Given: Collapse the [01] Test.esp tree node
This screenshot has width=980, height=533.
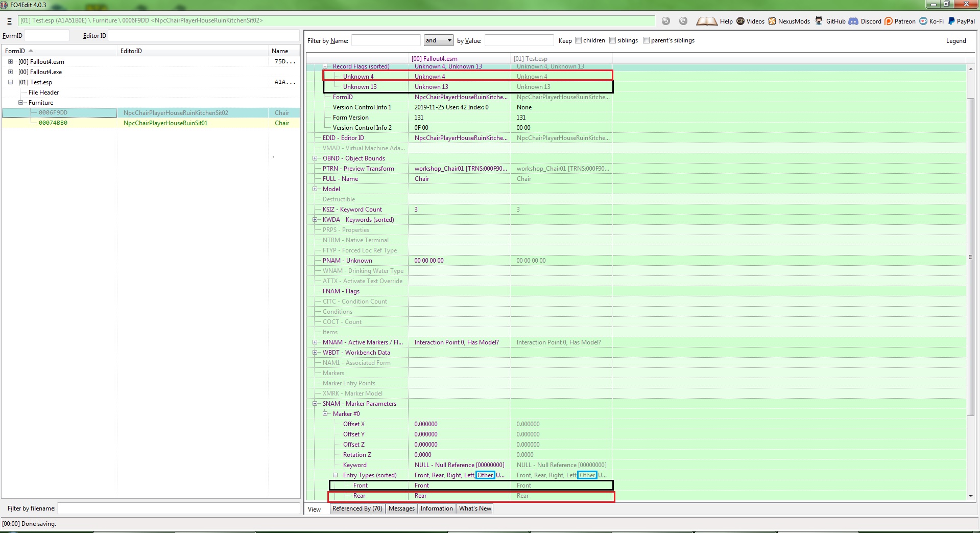Looking at the screenshot, I should coord(10,82).
